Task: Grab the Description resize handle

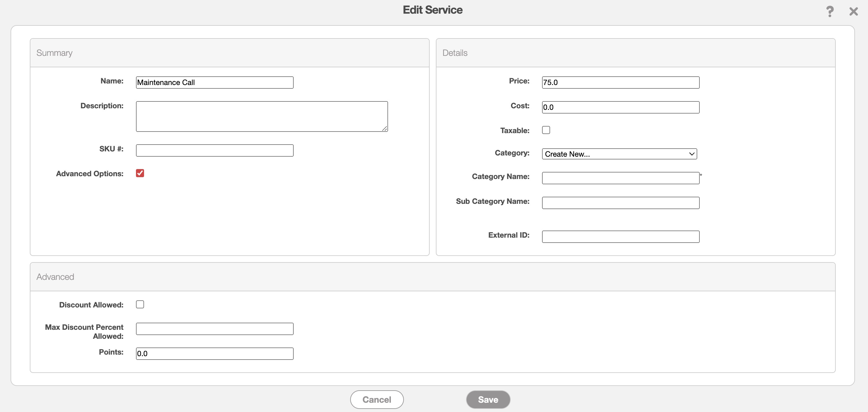Action: 384,128
